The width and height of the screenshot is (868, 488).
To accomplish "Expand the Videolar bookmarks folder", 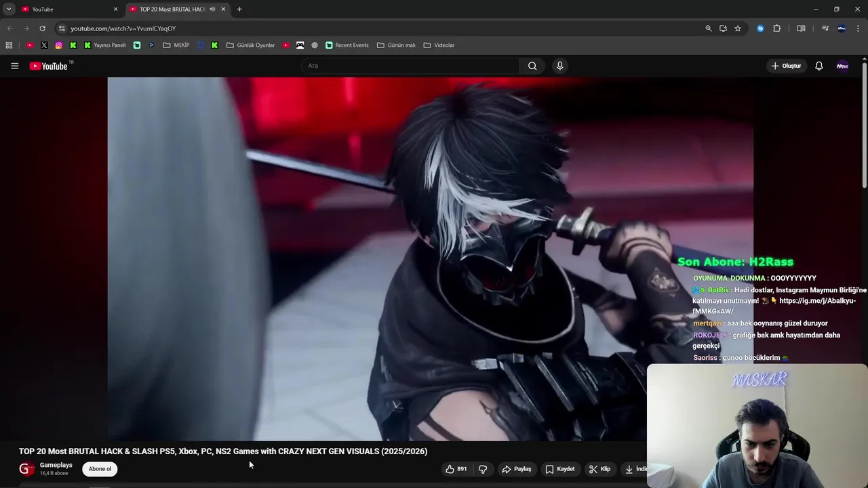I will (439, 45).
